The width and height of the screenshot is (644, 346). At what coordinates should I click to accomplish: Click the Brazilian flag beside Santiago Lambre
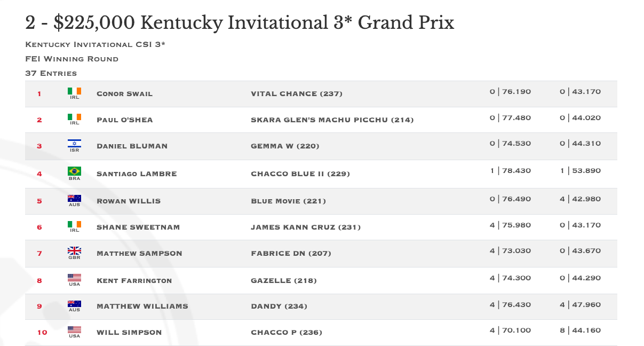[x=74, y=171]
